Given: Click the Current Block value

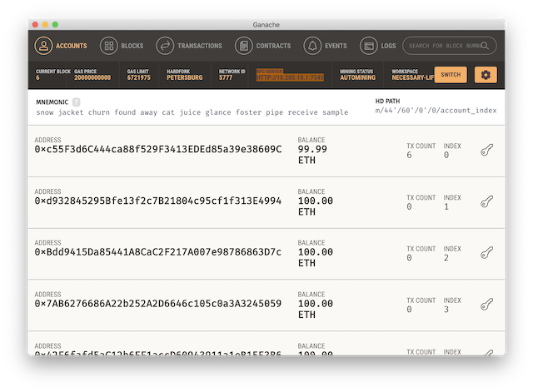Looking at the screenshot, I should pos(37,77).
